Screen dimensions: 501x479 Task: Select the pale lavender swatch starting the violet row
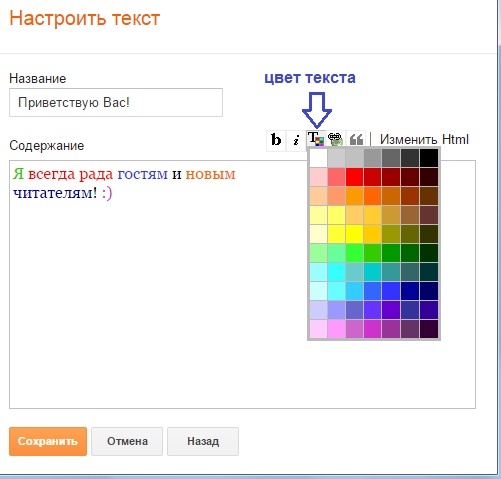pos(318,310)
